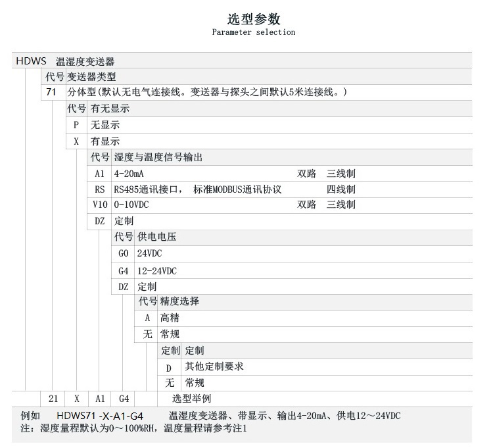Select RS RS485通讯接口 row
493x448 pixels.
point(280,189)
